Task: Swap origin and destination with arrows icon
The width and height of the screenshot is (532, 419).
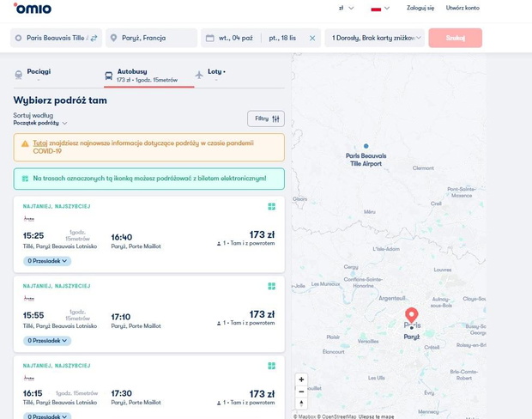Action: [94, 38]
